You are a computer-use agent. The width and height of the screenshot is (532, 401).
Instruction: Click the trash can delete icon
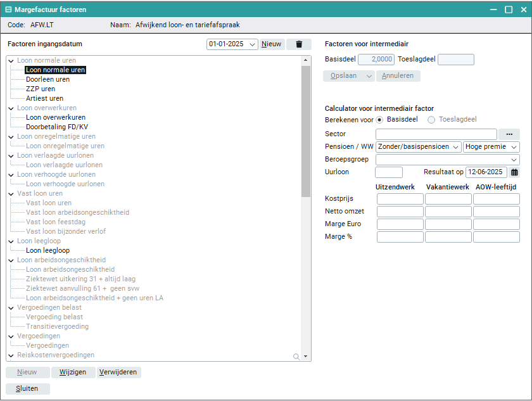[298, 44]
